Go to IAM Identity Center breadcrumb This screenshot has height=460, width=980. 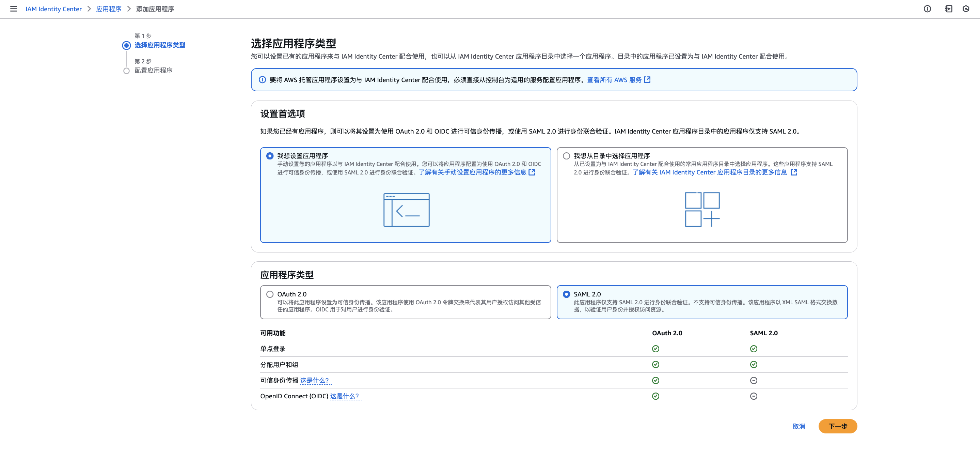pyautogui.click(x=53, y=9)
